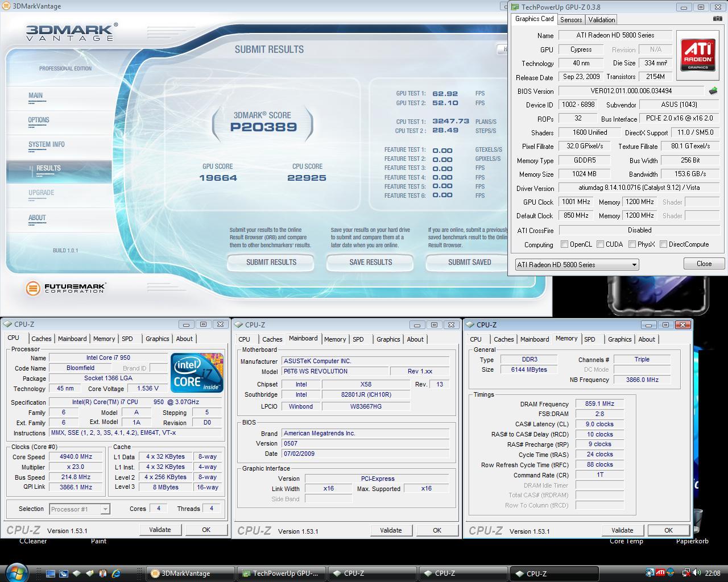Click the Intel Core i7 logo in CPU-Z
The width and height of the screenshot is (728, 582).
click(x=197, y=373)
